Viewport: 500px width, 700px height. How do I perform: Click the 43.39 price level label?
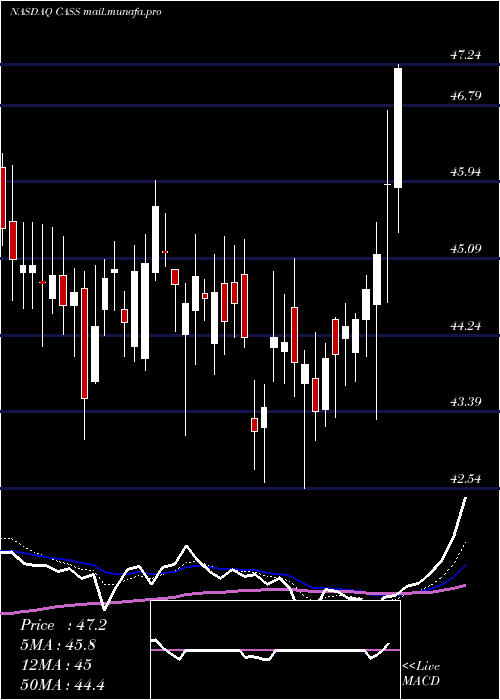[466, 401]
